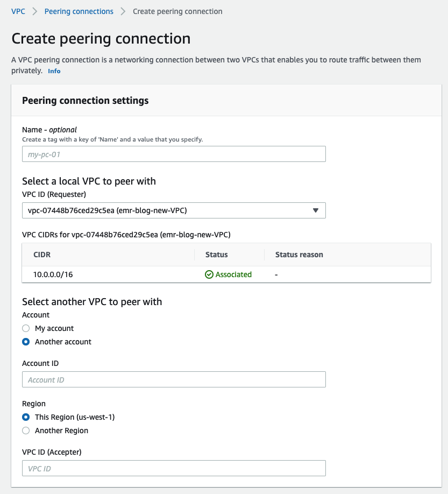The image size is (448, 494).
Task: Choose the Another Region option
Action: coord(26,431)
